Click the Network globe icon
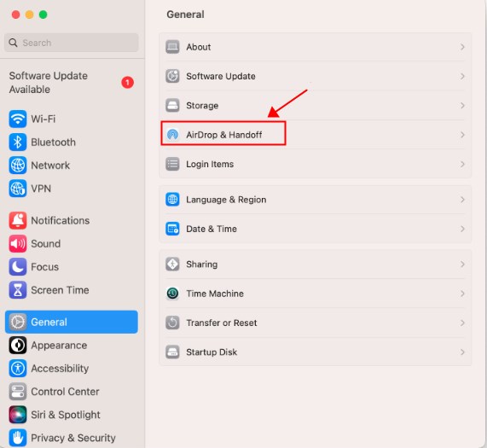The image size is (487, 448). point(18,166)
